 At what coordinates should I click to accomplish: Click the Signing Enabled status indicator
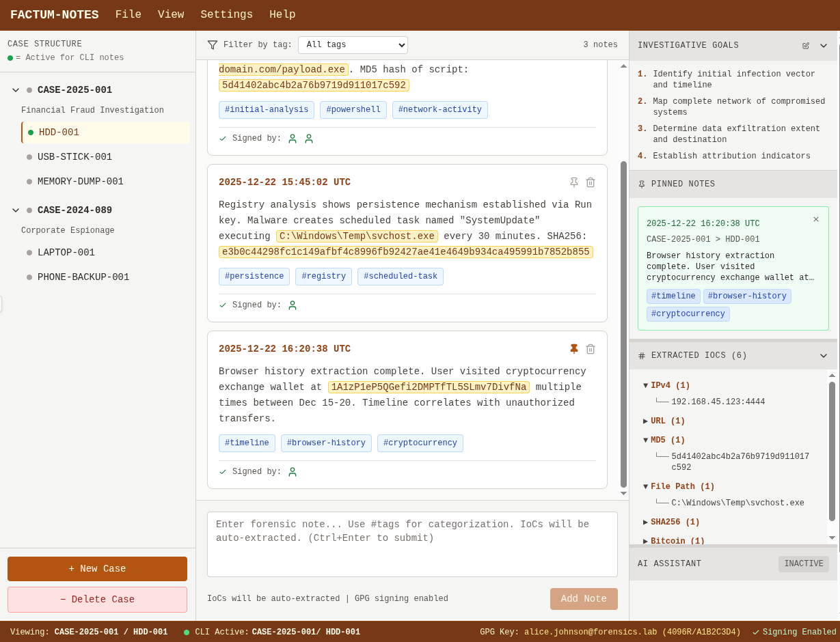[x=794, y=632]
